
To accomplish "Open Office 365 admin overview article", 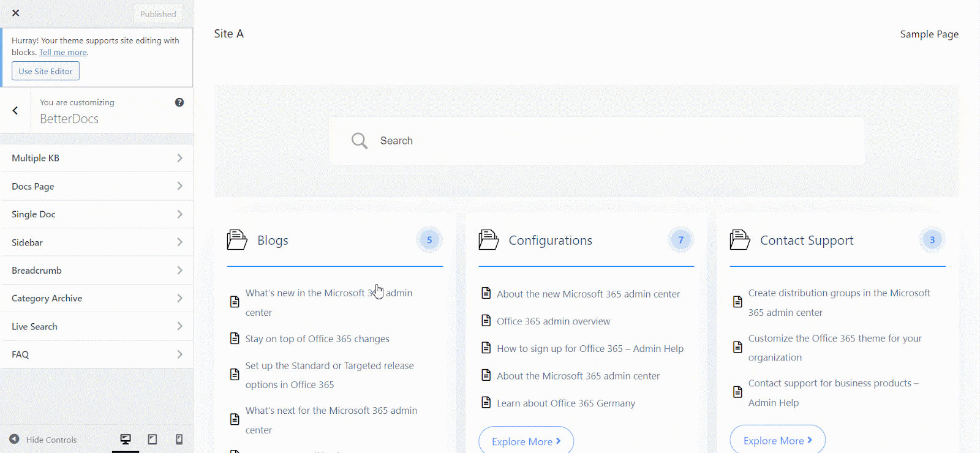I will (554, 321).
